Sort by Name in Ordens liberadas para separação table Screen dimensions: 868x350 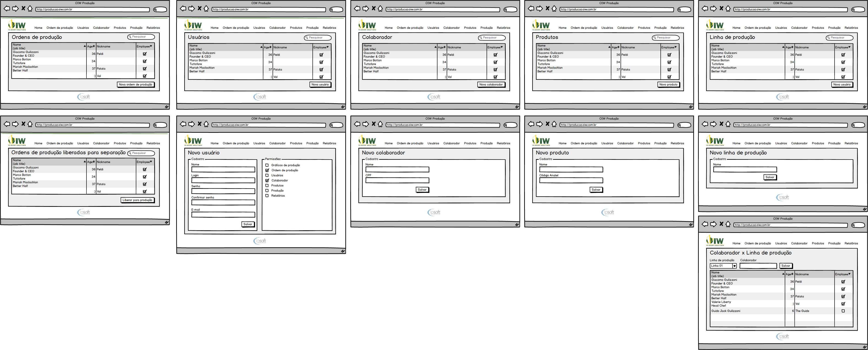pos(85,162)
